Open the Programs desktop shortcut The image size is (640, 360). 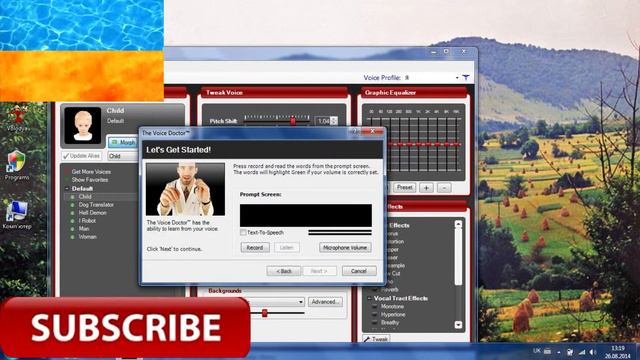click(17, 165)
